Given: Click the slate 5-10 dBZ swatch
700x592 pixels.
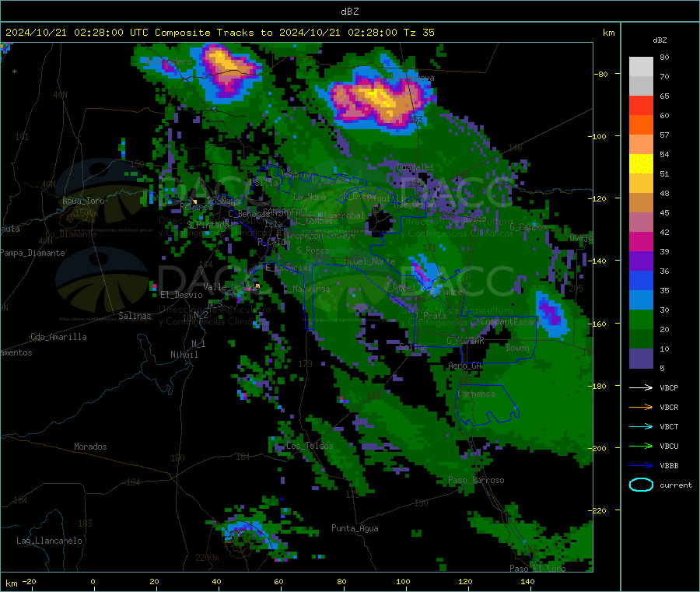Looking at the screenshot, I should point(641,359).
